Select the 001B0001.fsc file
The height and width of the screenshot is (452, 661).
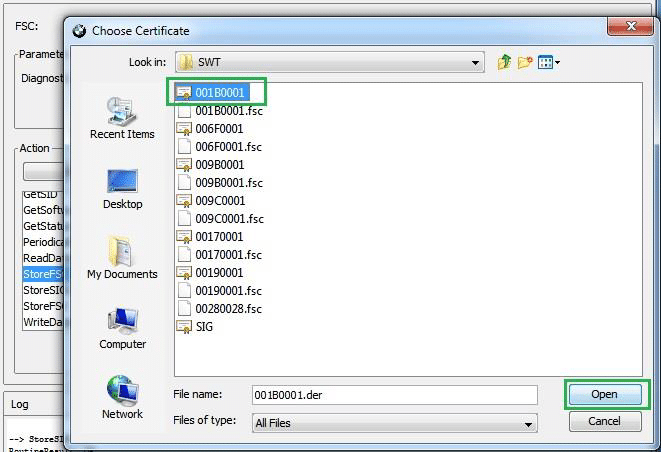click(228, 111)
